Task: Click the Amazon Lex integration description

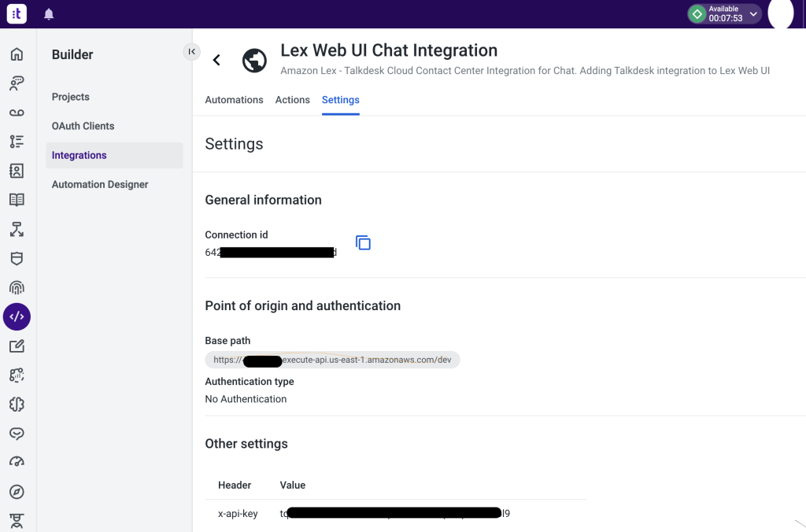Action: (525, 70)
